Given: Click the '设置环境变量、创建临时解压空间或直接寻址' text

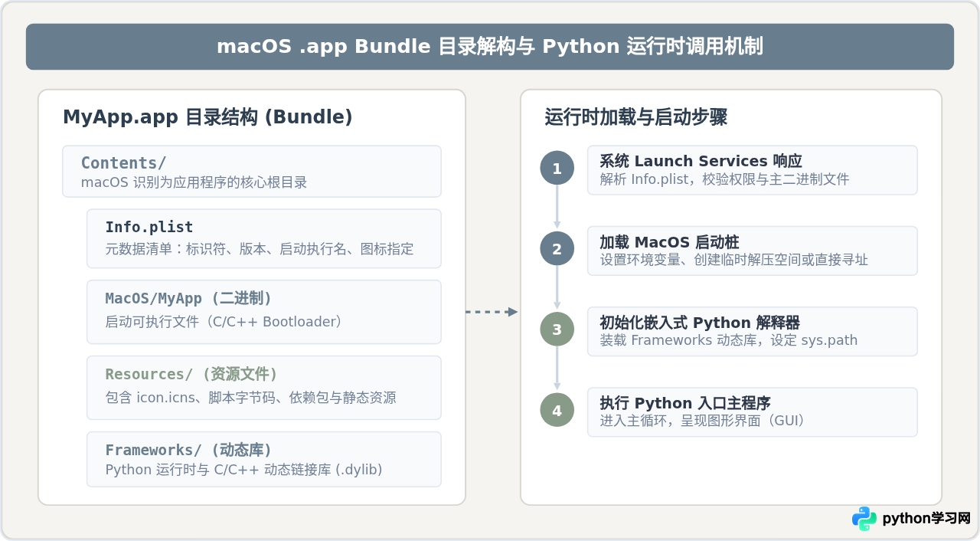Looking at the screenshot, I should point(733,260).
